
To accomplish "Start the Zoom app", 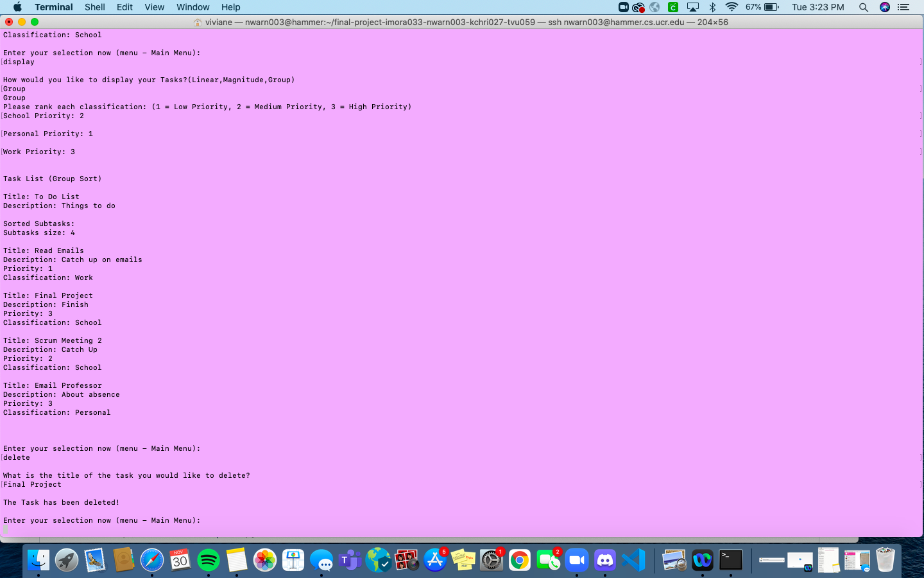I will click(x=576, y=560).
